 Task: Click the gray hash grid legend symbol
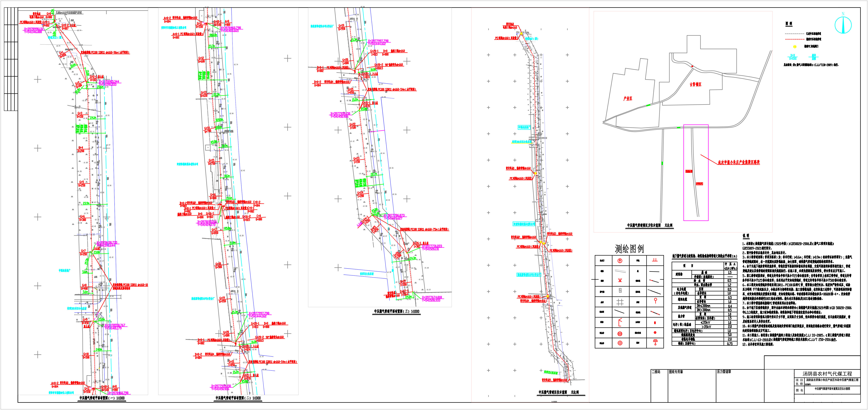coord(620,302)
